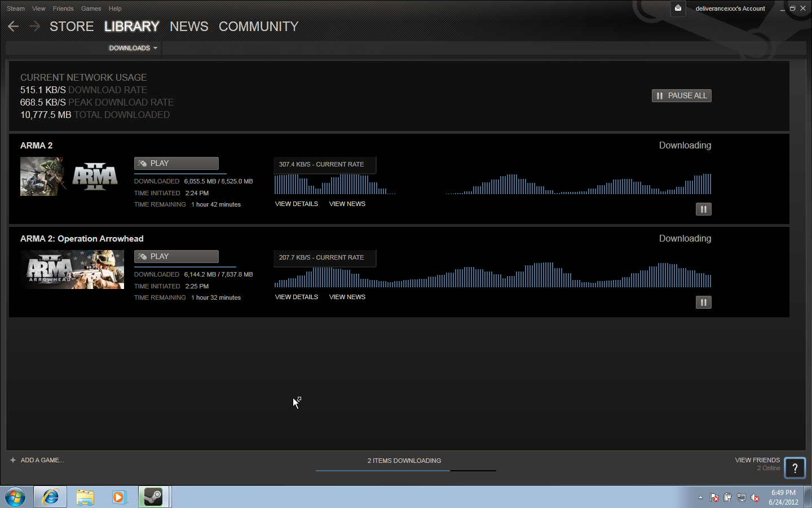Open VIEW FRIENDS list
The image size is (812, 508).
757,460
